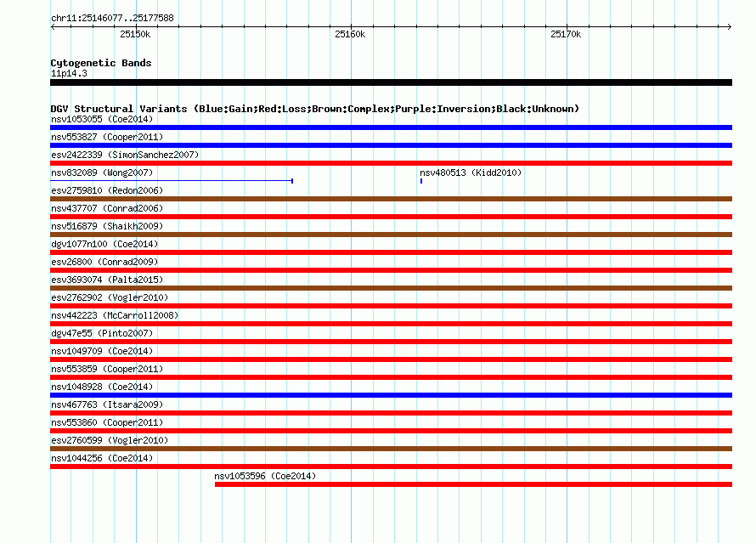
Task: Click the red bar of nsv553859
Action: 391,377
